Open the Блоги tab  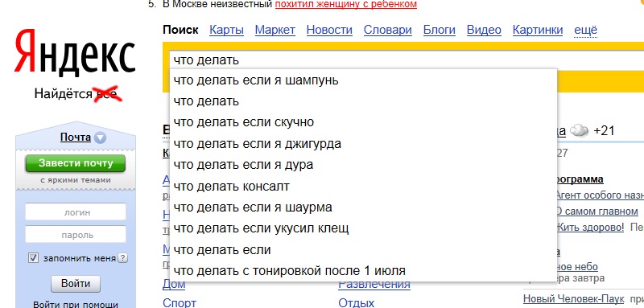point(439,30)
